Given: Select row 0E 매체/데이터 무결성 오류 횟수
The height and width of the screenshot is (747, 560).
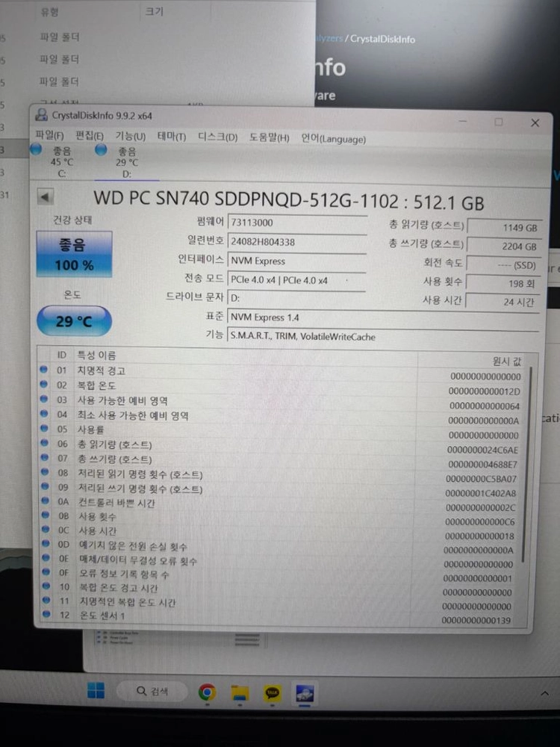Looking at the screenshot, I should 282,562.
